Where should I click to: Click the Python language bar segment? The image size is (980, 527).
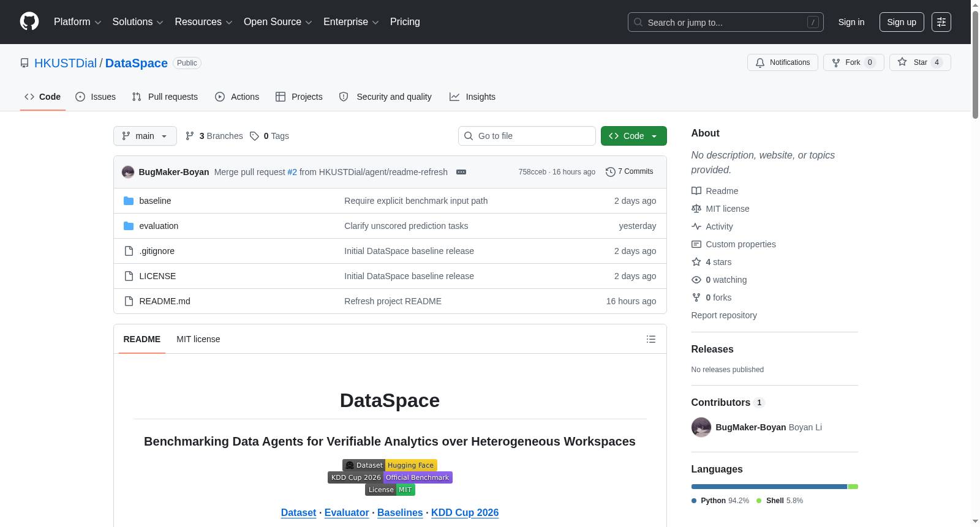(769, 487)
